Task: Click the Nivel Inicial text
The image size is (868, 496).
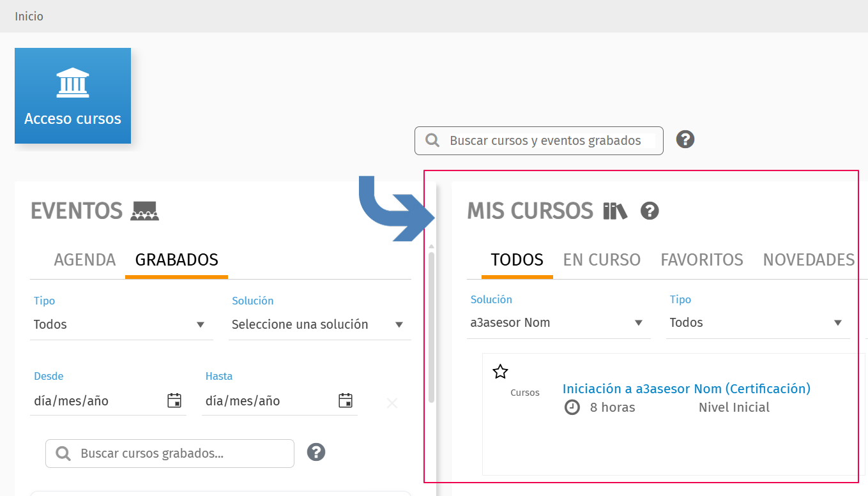Action: pos(734,407)
